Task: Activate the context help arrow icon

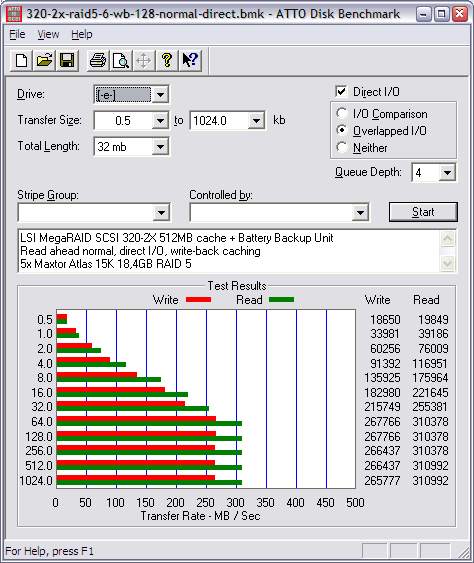Action: [x=190, y=60]
